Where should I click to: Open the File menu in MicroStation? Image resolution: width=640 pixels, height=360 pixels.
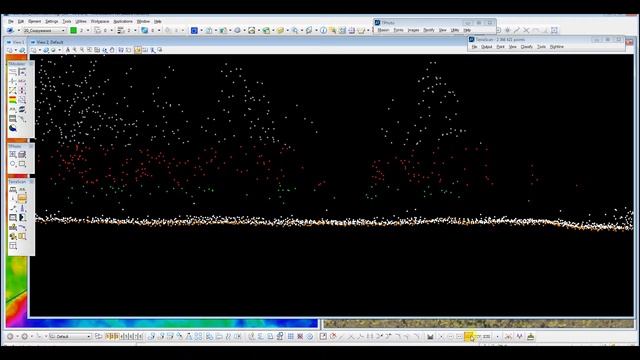click(11, 21)
